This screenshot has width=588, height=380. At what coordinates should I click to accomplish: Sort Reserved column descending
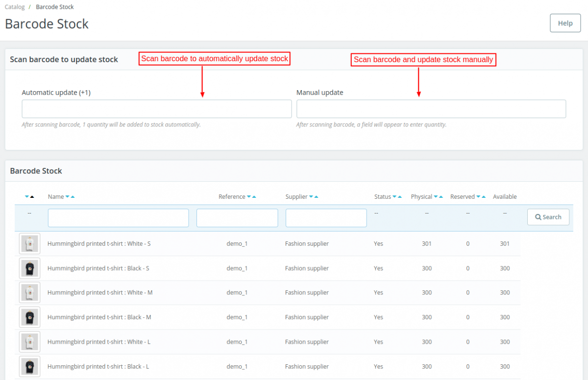click(478, 197)
